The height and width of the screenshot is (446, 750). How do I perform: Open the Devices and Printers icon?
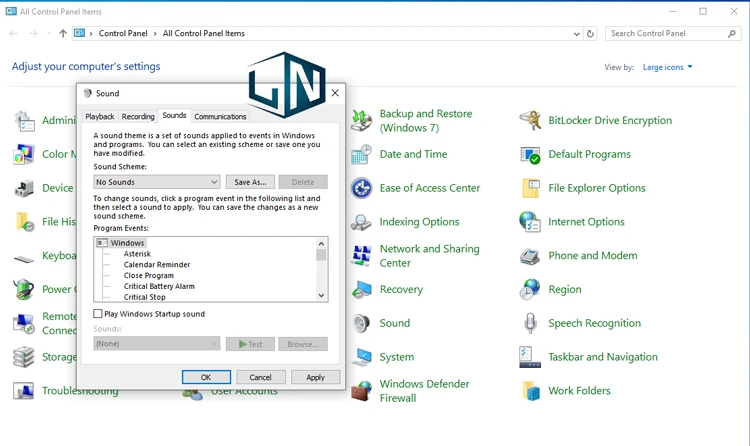23,188
